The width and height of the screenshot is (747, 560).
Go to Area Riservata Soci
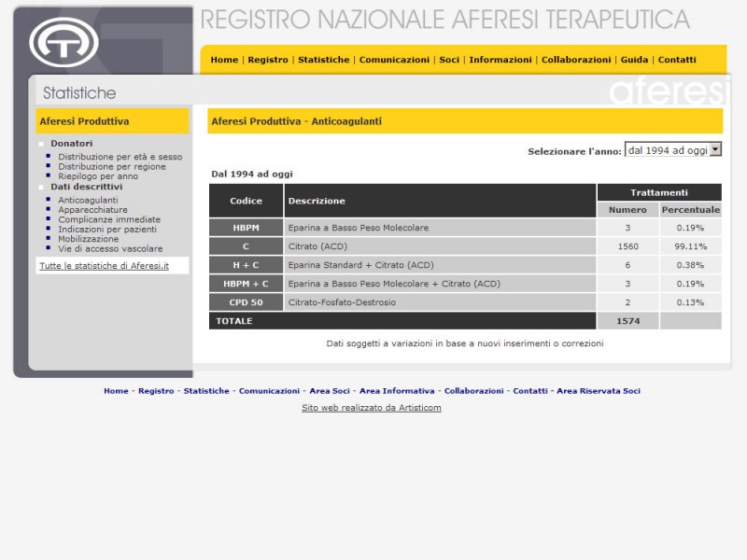point(599,391)
